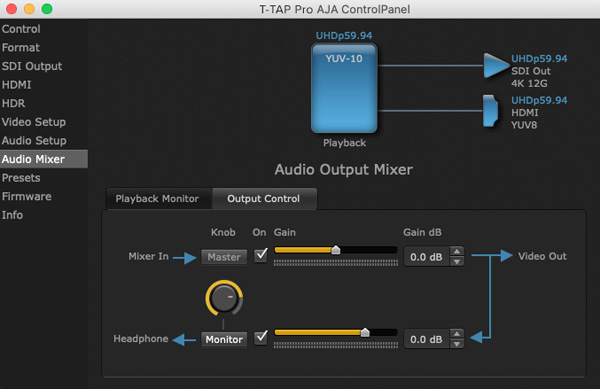Click the Master Gain dB value field

[x=426, y=257]
